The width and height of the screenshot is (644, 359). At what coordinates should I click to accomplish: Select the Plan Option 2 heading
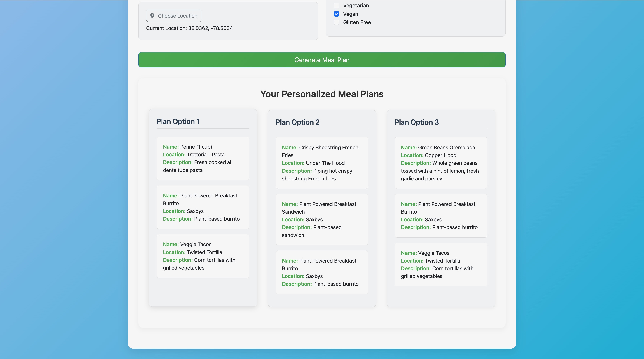(x=297, y=122)
